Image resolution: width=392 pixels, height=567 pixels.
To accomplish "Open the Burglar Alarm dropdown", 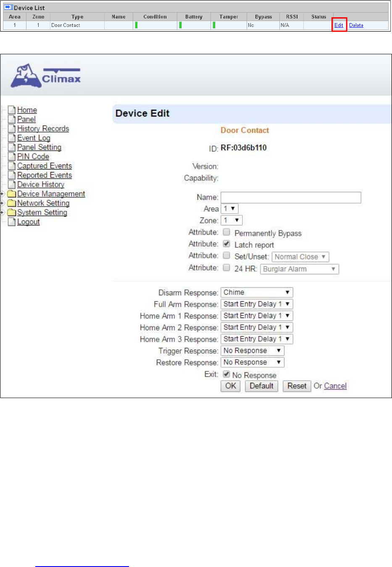I will (300, 269).
